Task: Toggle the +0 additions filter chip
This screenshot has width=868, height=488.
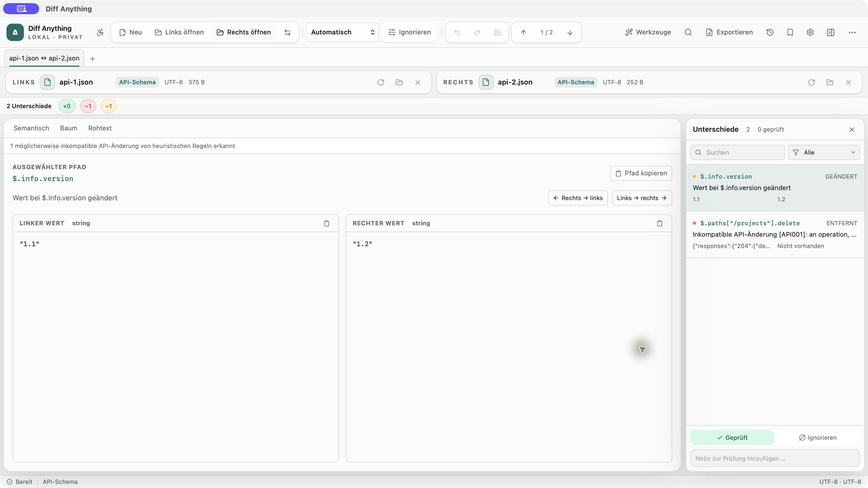Action: pyautogui.click(x=67, y=106)
